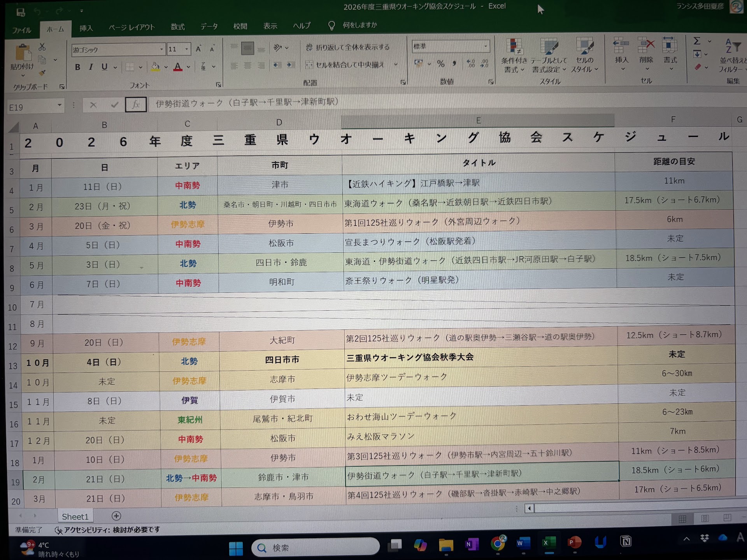Toggle italic formatting
Screen dimensions: 747x560
(x=91, y=67)
